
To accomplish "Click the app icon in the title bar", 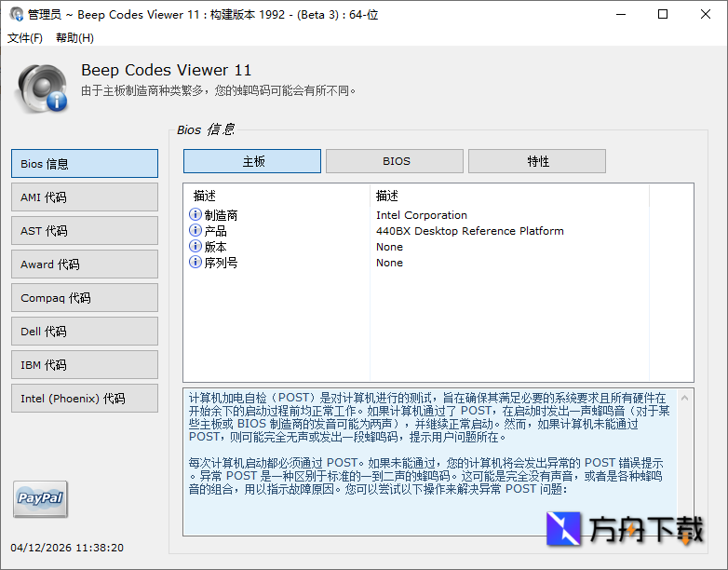I will (16, 14).
